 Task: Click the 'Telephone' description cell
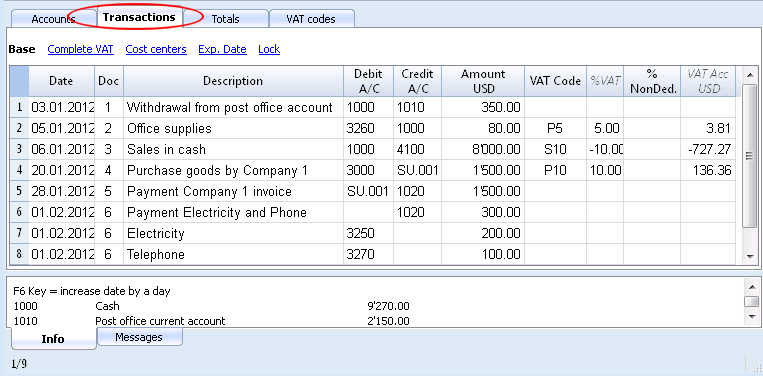click(234, 254)
